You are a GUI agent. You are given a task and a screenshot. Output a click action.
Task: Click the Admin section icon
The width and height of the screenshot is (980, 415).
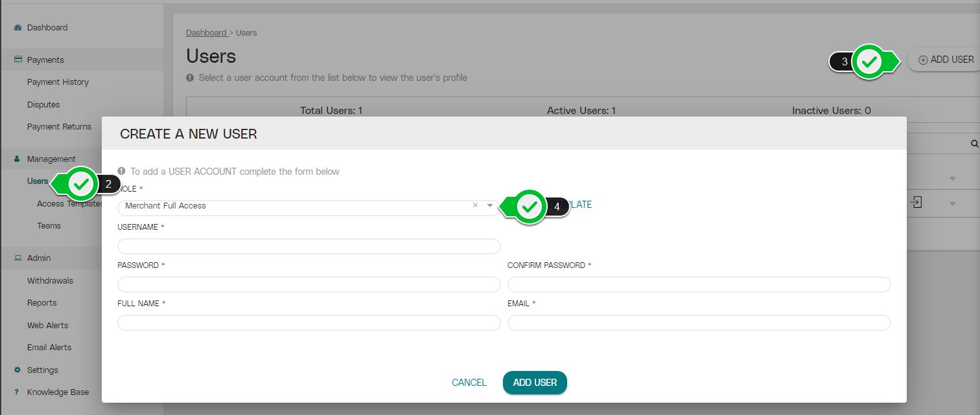[17, 258]
